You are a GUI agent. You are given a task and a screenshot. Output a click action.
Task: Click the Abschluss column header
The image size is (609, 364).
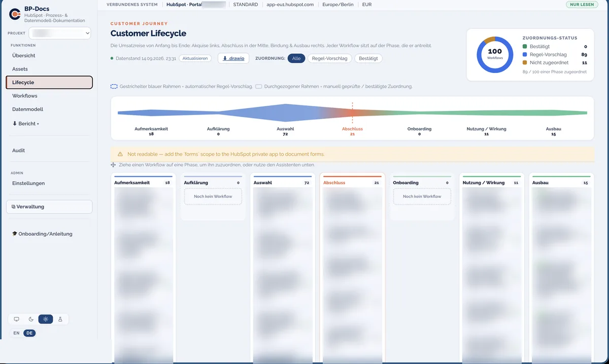coord(351,183)
